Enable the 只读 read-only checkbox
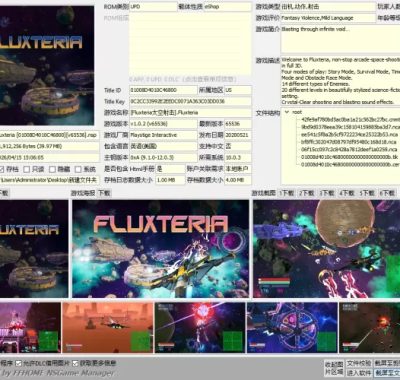Image resolution: width=400 pixels, height=380 pixels. (27, 169)
